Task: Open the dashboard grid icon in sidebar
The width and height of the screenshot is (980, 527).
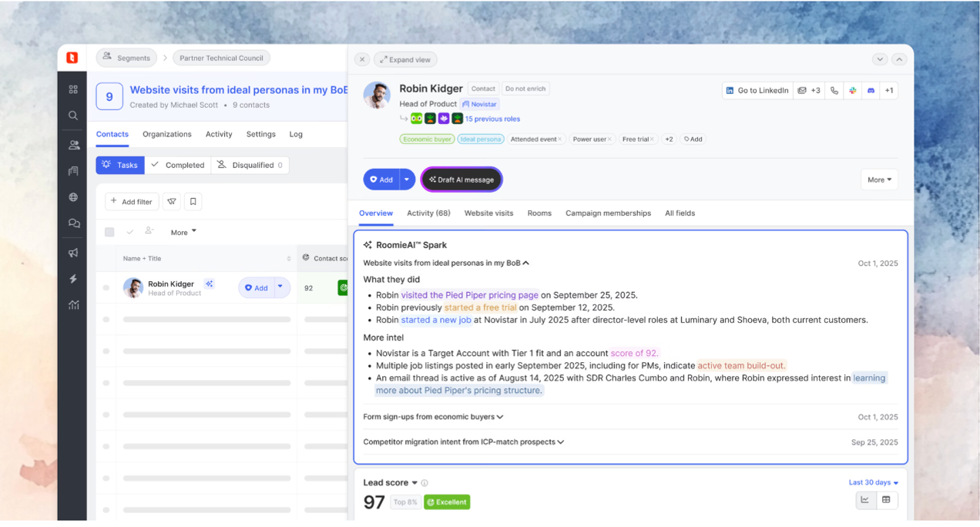Action: (x=73, y=89)
